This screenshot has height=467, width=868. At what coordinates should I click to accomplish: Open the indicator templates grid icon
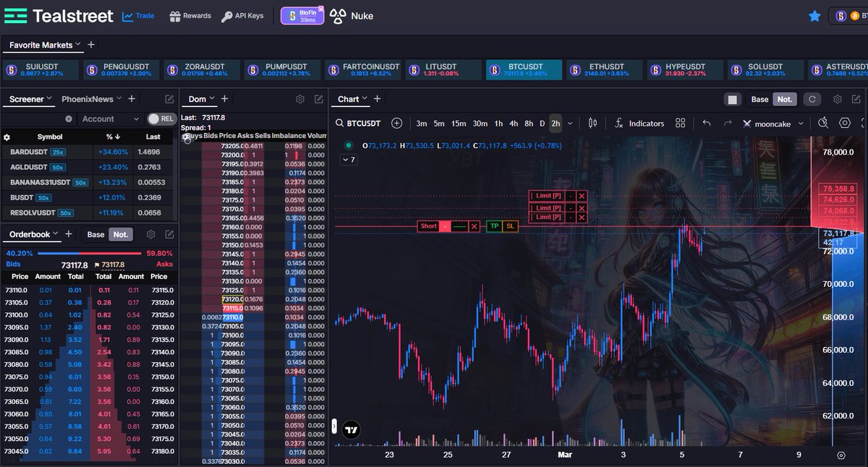click(x=680, y=124)
